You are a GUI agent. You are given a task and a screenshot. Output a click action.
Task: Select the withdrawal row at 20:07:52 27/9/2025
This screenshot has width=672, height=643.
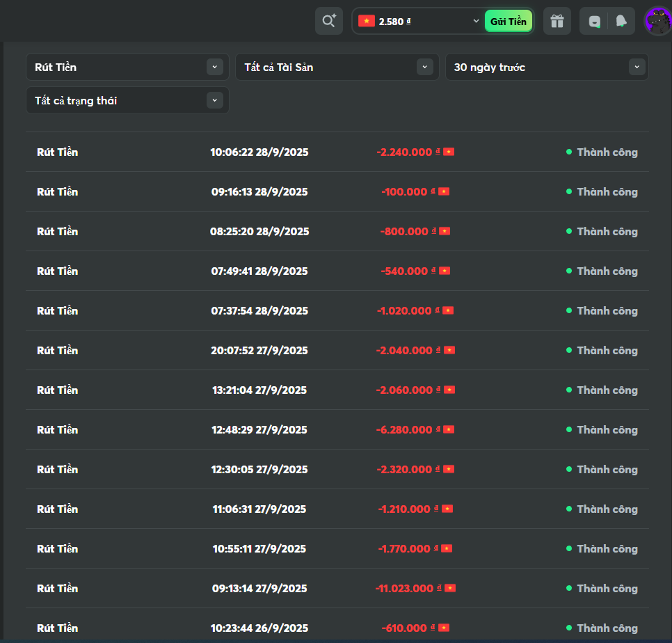[x=259, y=350]
